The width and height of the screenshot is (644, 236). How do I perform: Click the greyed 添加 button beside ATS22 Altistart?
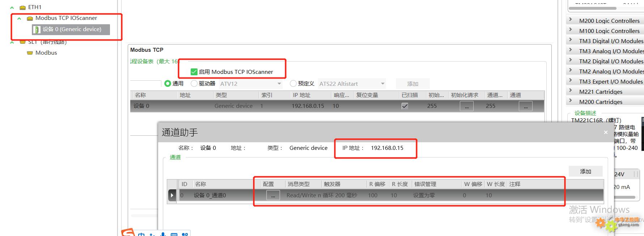[x=413, y=84]
